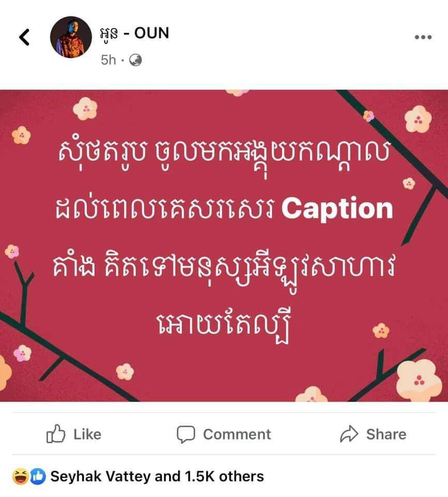Image resolution: width=448 pixels, height=497 pixels.
Task: Click the thumbs-up Like icon
Action: pyautogui.click(x=56, y=433)
